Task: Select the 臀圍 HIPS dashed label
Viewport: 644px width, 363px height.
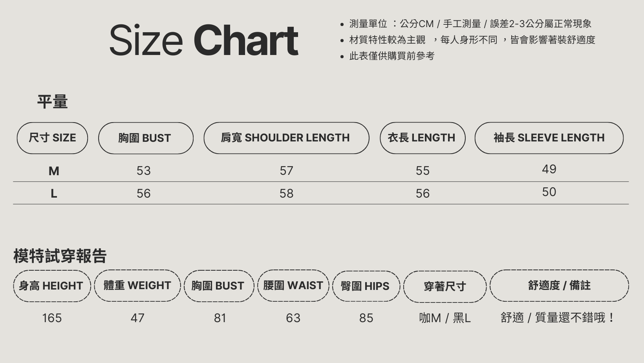Action: 366,286
